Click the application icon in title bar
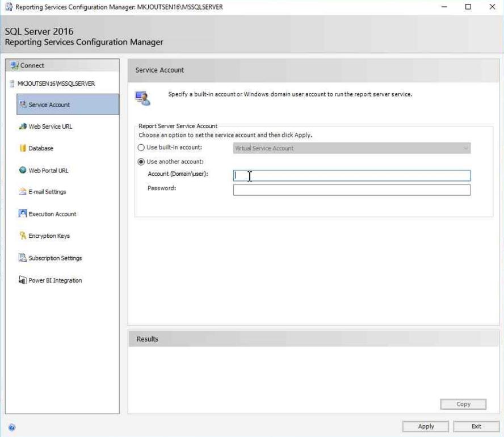The height and width of the screenshot is (437, 504). pos(9,7)
